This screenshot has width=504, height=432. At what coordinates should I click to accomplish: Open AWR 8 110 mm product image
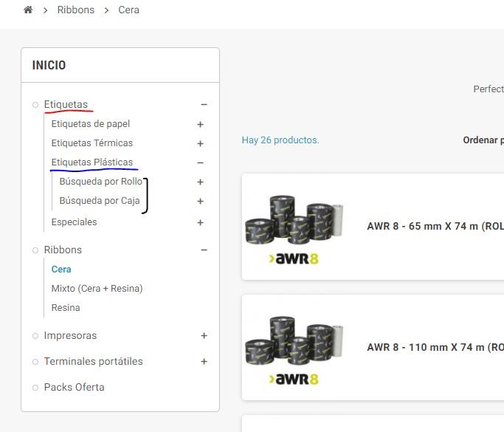pos(294,351)
